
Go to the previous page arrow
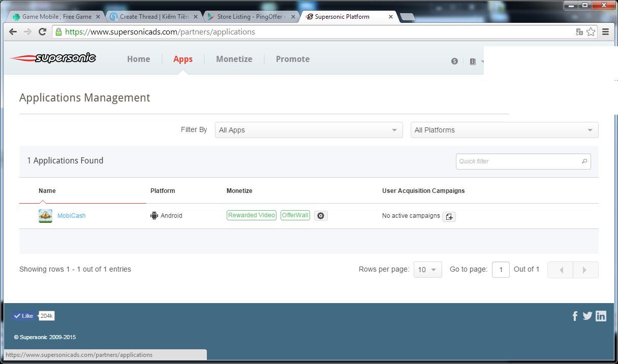point(560,270)
